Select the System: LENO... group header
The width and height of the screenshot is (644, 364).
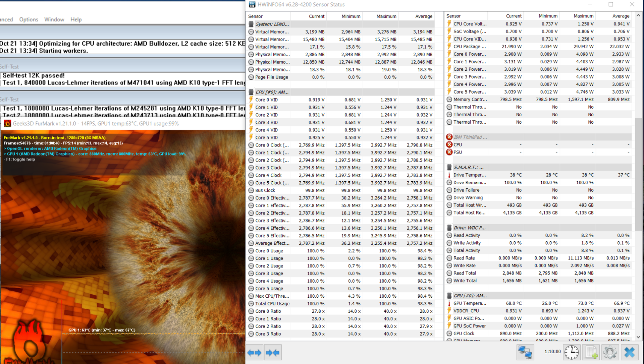(341, 24)
